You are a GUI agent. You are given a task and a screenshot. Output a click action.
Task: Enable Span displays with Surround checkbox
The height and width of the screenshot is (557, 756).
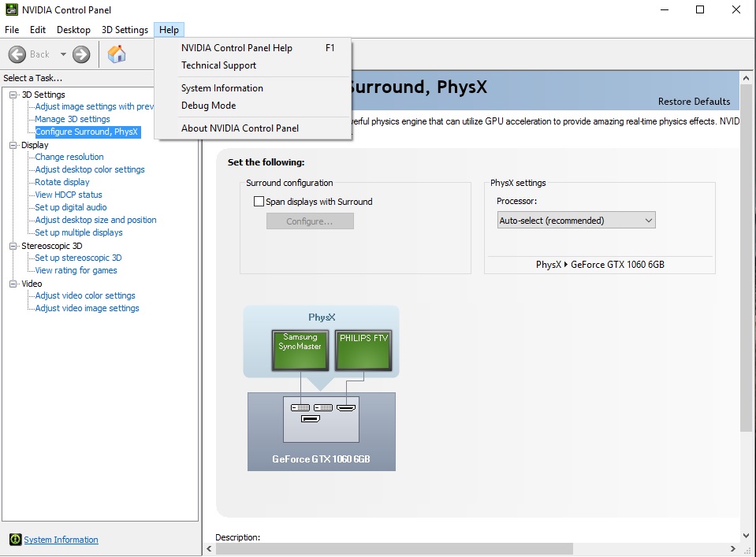pos(259,202)
